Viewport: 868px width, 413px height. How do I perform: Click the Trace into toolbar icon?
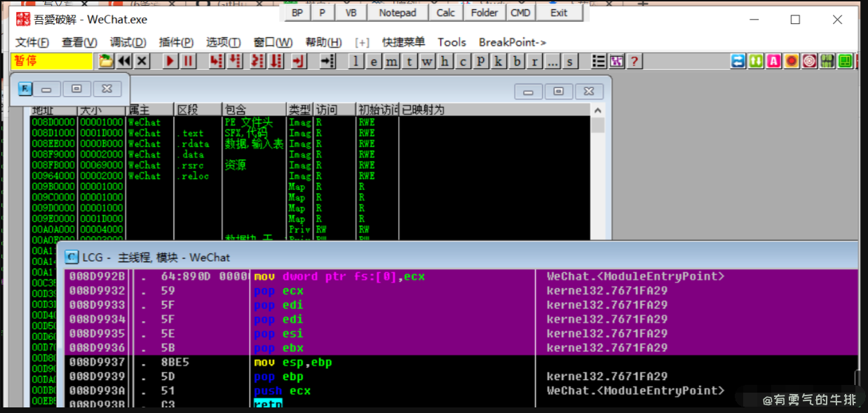258,61
